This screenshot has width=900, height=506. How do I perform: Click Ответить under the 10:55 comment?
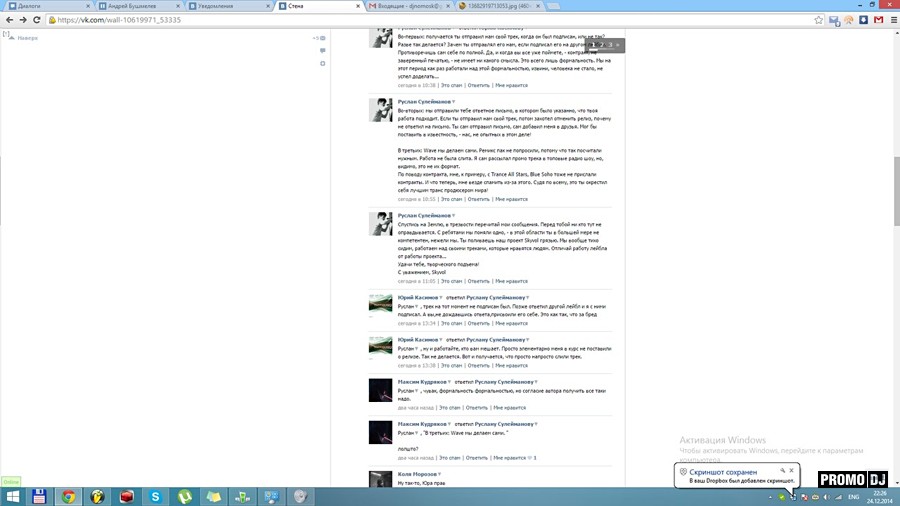coord(479,199)
